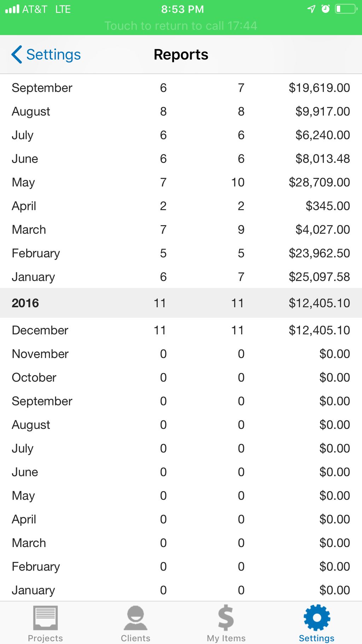The image size is (362, 644).
Task: Tap the Reports title header
Action: 181,54
